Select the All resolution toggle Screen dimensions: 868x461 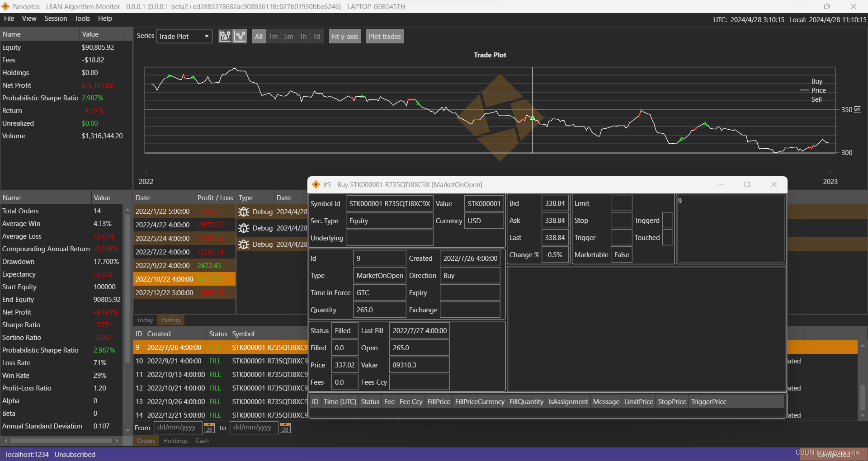tap(259, 36)
